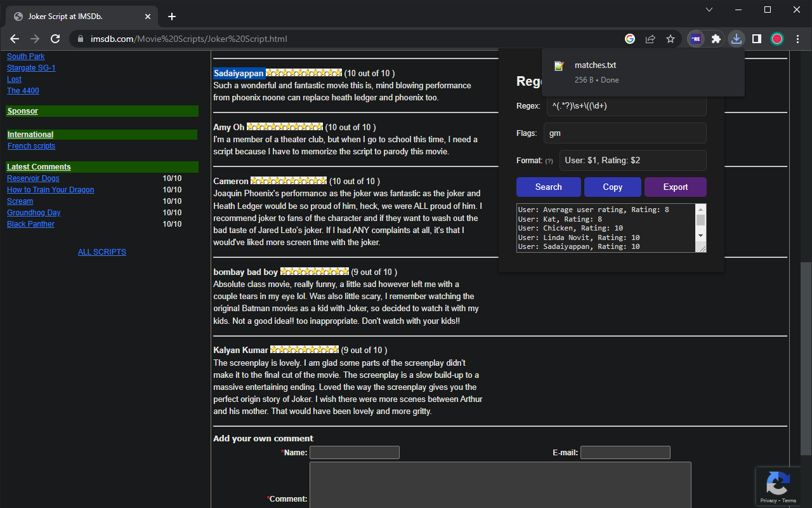Toggle the Downloads toolbar icon
Screen dimensions: 812x508
tap(736, 39)
